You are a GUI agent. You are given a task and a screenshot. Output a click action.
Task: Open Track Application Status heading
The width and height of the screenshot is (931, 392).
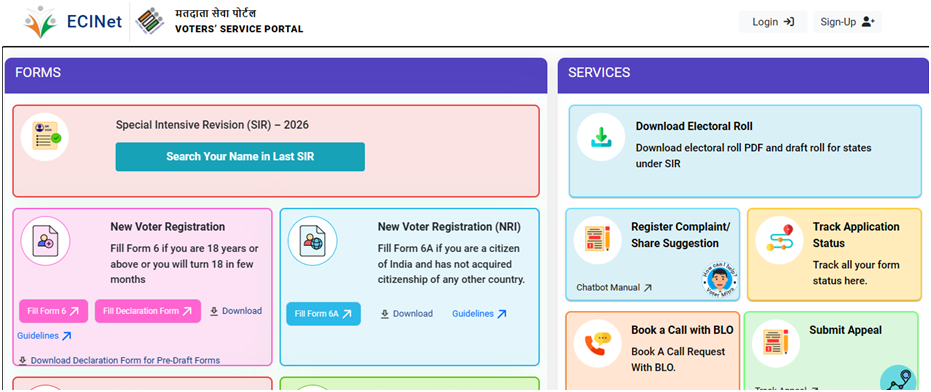[x=856, y=235]
